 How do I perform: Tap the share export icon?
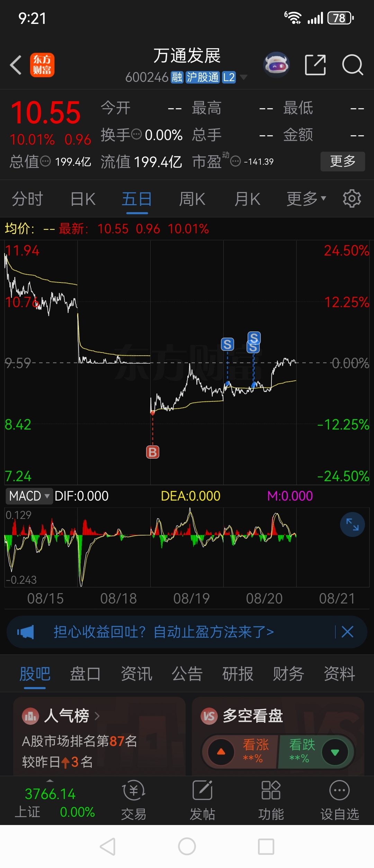click(315, 65)
